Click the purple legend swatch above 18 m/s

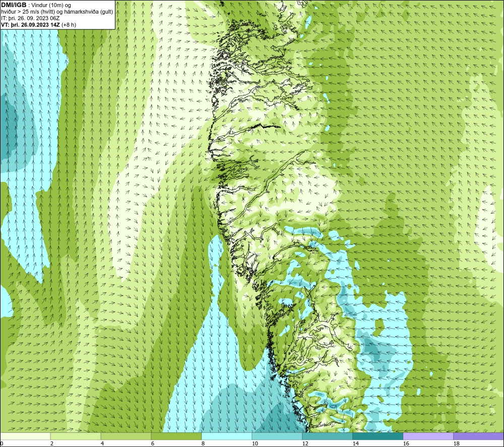[x=479, y=436]
